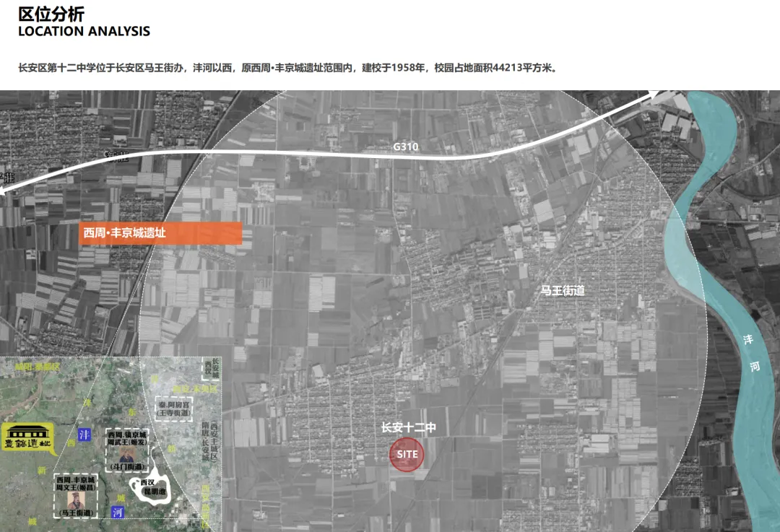Click the LOCATION ANALYSIS subtitle
This screenshot has height=532, width=780.
coord(84,31)
